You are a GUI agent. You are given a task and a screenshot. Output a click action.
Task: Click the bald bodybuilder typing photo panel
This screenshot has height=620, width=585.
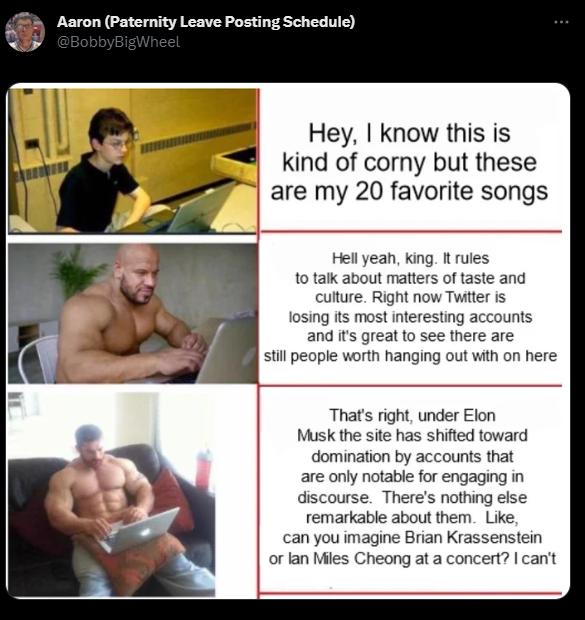[x=133, y=313]
